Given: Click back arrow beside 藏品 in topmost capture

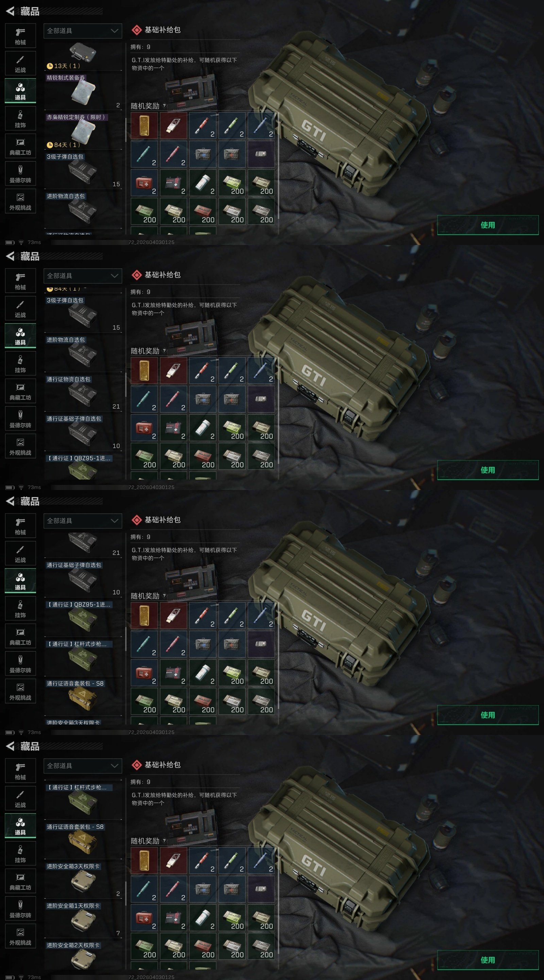Looking at the screenshot, I should (10, 12).
